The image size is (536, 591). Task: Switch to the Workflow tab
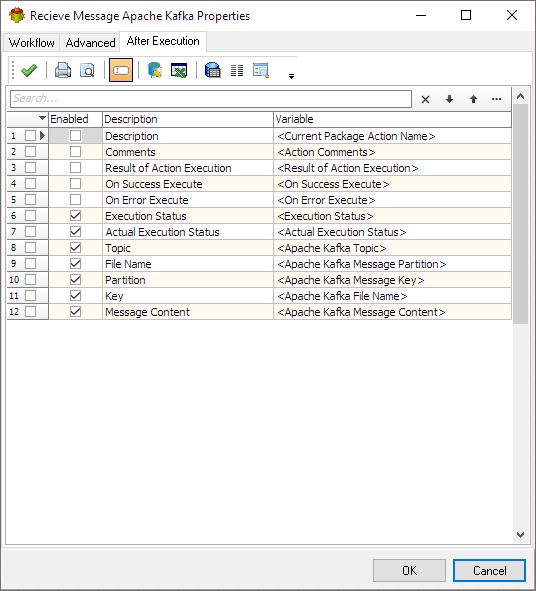(32, 43)
